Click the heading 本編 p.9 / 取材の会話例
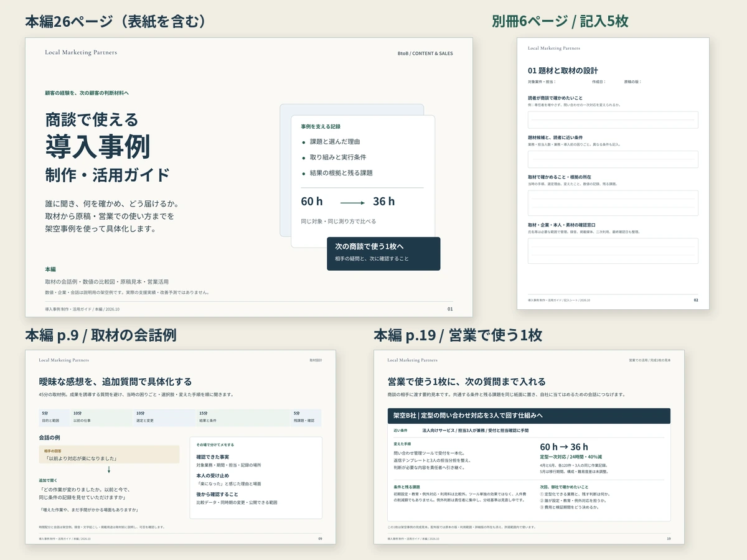This screenshot has width=747, height=560. [101, 335]
